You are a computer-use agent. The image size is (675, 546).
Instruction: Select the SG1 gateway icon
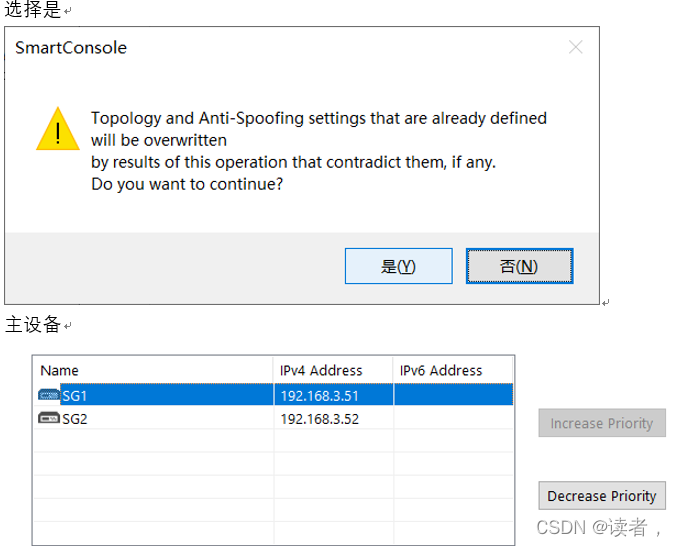(49, 395)
